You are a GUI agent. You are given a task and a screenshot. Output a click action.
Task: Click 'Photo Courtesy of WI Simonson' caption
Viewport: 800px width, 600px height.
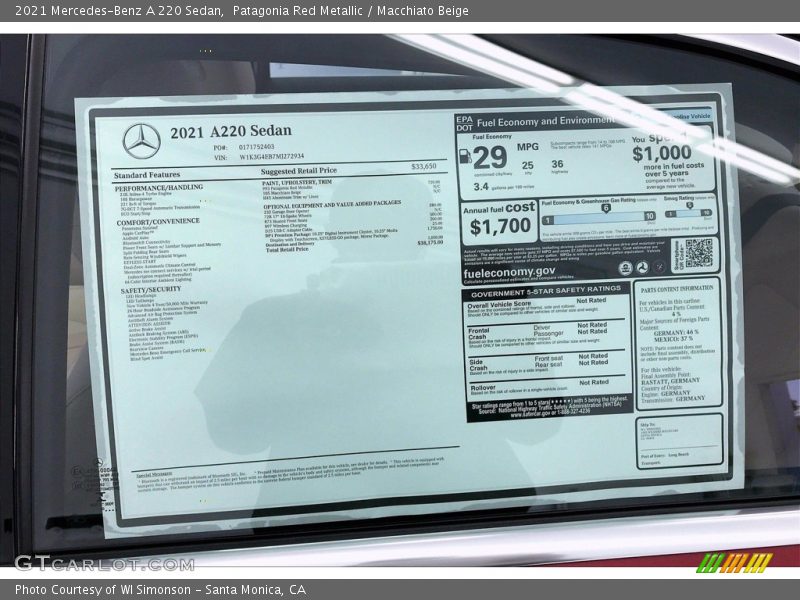click(x=103, y=590)
